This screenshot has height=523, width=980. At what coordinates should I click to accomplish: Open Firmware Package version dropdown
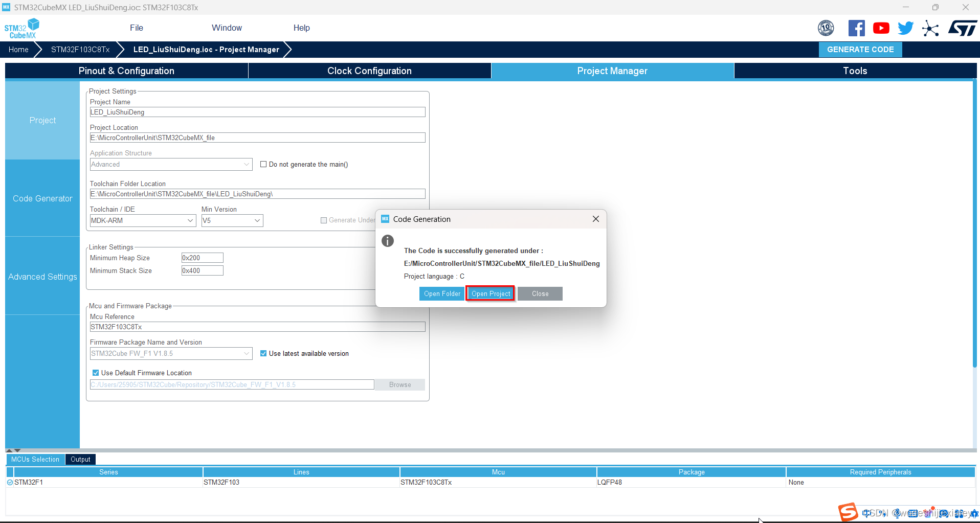[171, 353]
